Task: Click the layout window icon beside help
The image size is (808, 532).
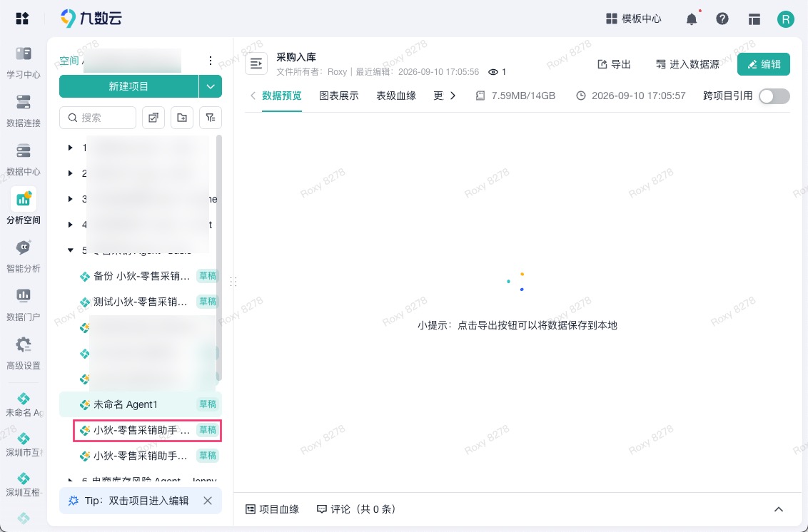Action: [754, 19]
